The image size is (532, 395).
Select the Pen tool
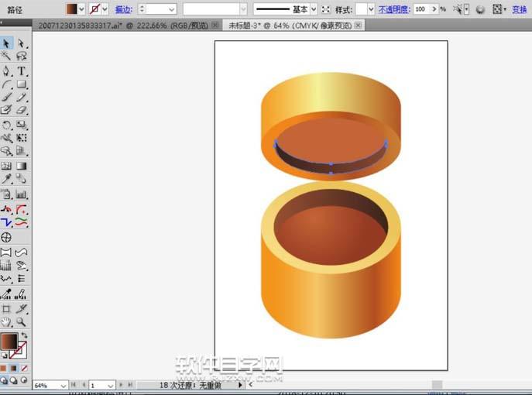[7, 70]
